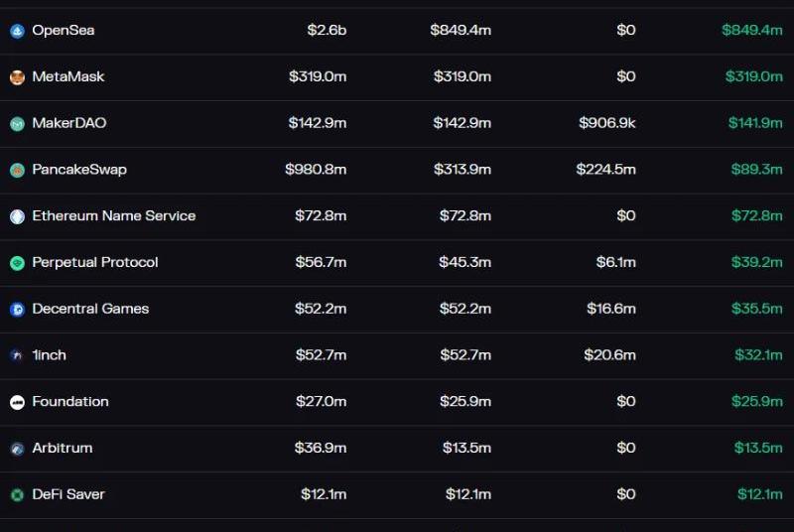Click the Foundation white icon
This screenshot has height=532, width=794.
[x=17, y=402]
